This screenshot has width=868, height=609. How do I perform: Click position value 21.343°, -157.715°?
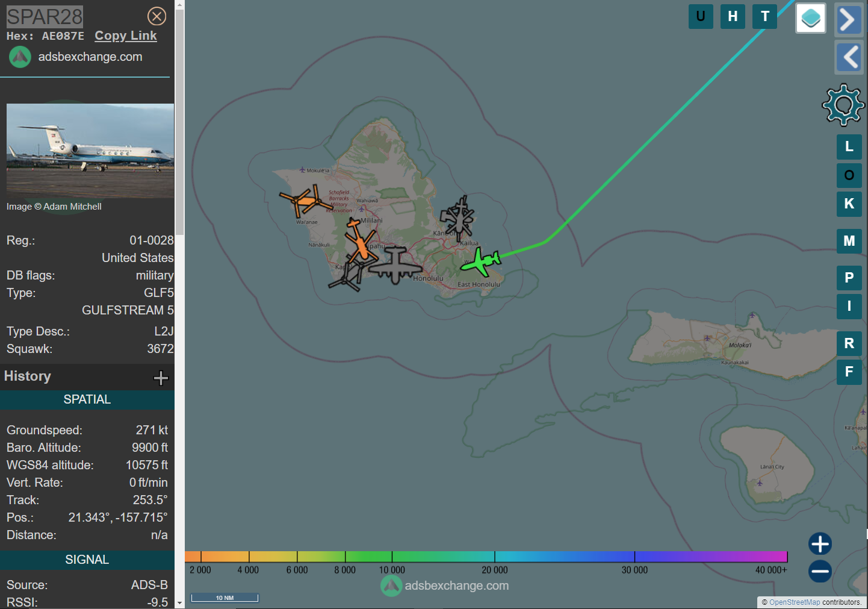pos(118,517)
